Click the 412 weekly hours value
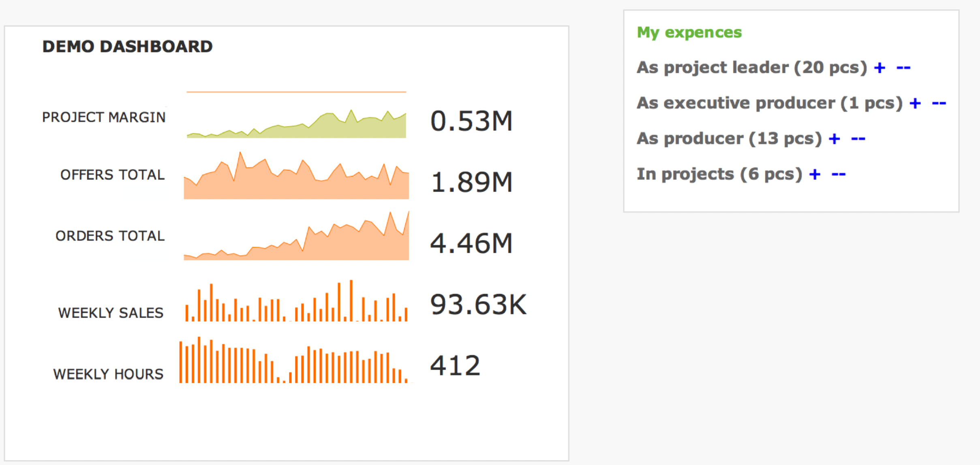The height and width of the screenshot is (465, 980). tap(455, 366)
